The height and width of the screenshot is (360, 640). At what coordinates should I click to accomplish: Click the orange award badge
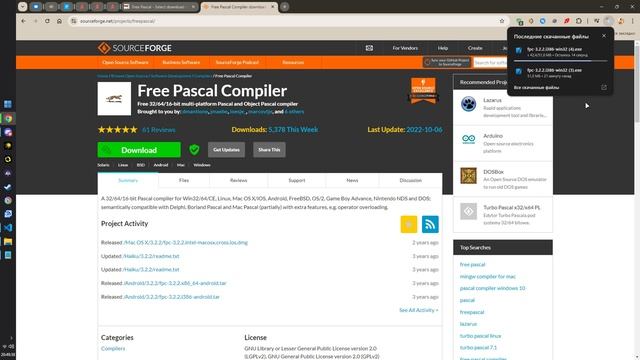pos(423,90)
